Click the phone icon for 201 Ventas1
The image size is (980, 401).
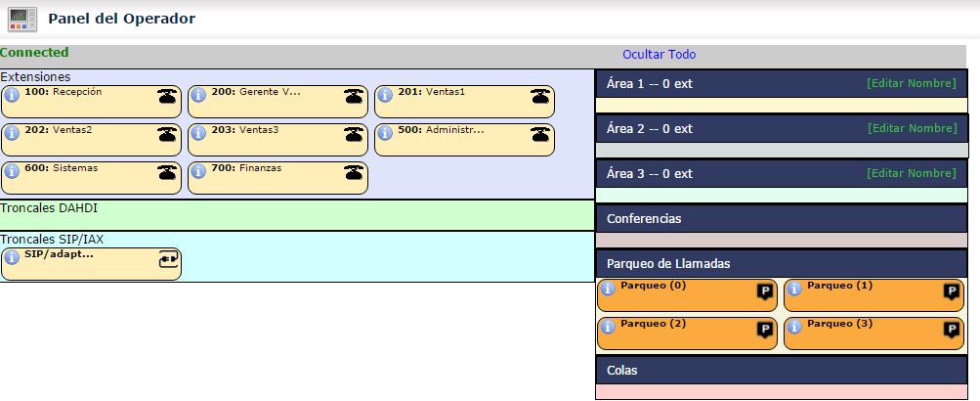click(x=540, y=96)
